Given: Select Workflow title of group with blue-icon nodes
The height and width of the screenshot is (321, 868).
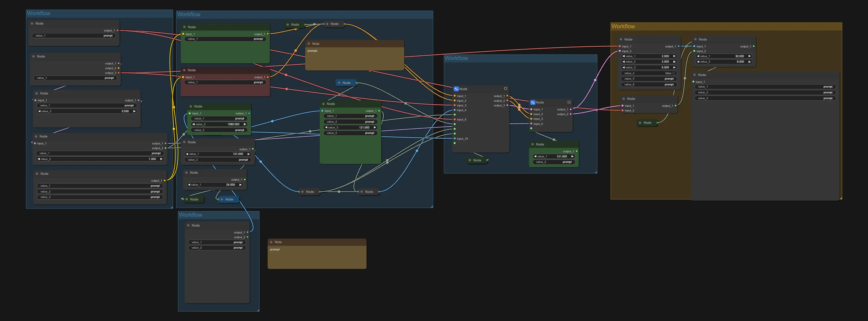Looking at the screenshot, I should point(456,58).
